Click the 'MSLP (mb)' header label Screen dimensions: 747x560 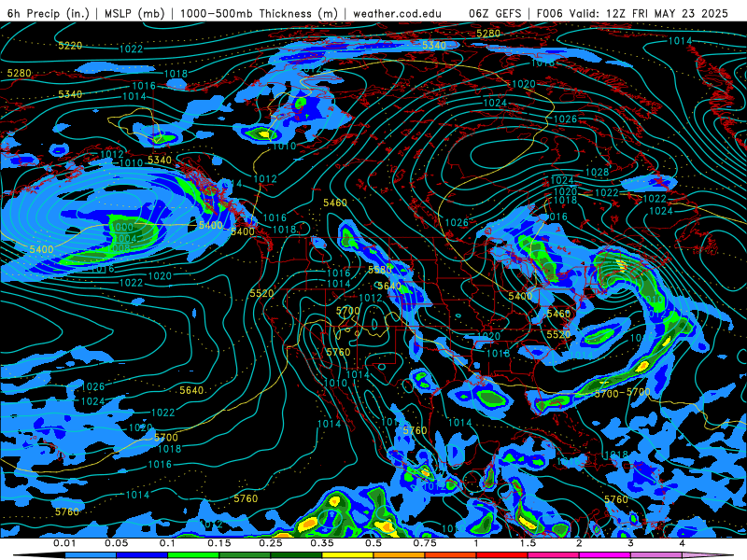(134, 13)
